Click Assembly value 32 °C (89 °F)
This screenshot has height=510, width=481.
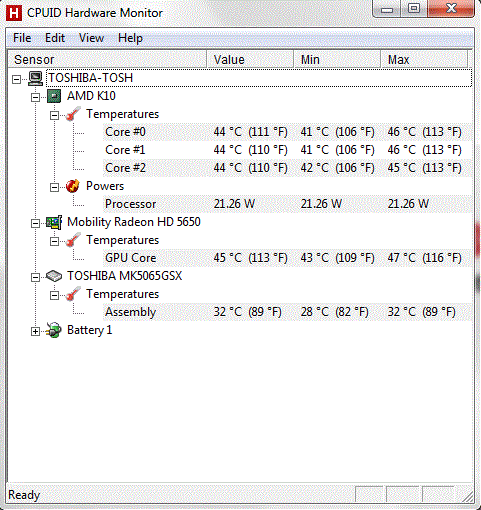pos(248,312)
